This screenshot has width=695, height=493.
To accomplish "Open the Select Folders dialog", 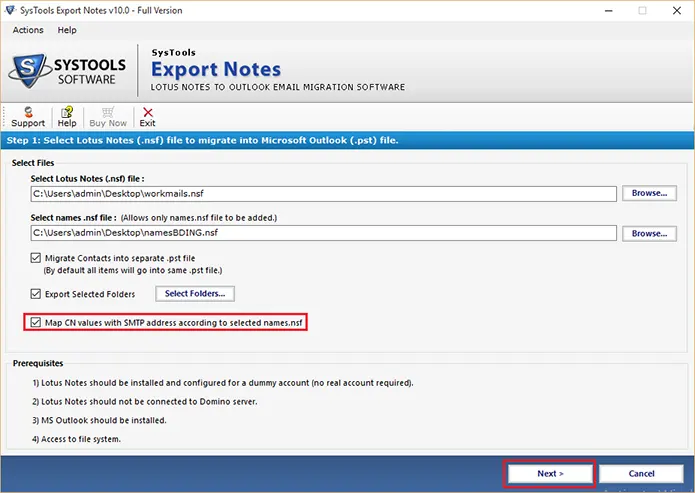I will tap(195, 293).
